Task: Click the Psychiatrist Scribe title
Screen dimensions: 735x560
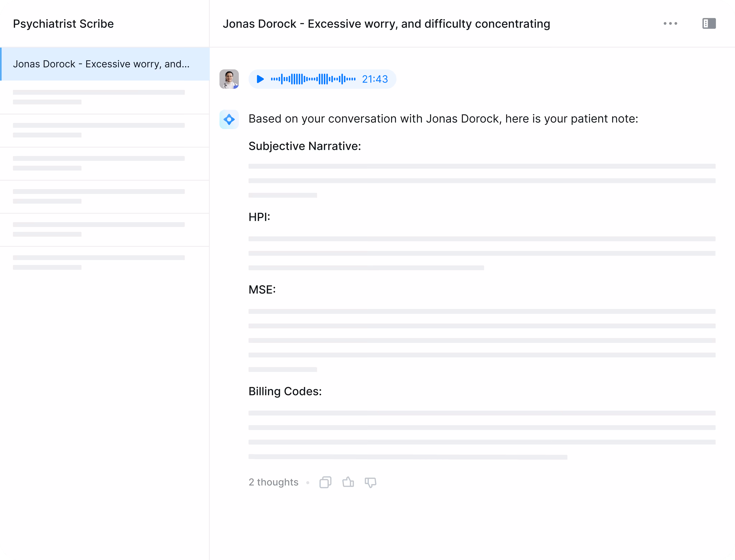Action: point(63,24)
